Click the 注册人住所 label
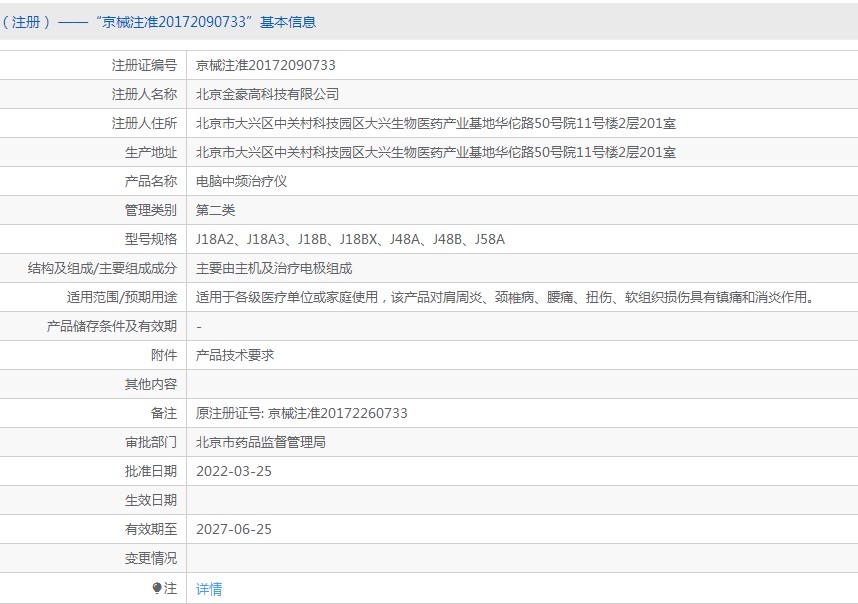Screen dimensions: 858x604 click(144, 123)
